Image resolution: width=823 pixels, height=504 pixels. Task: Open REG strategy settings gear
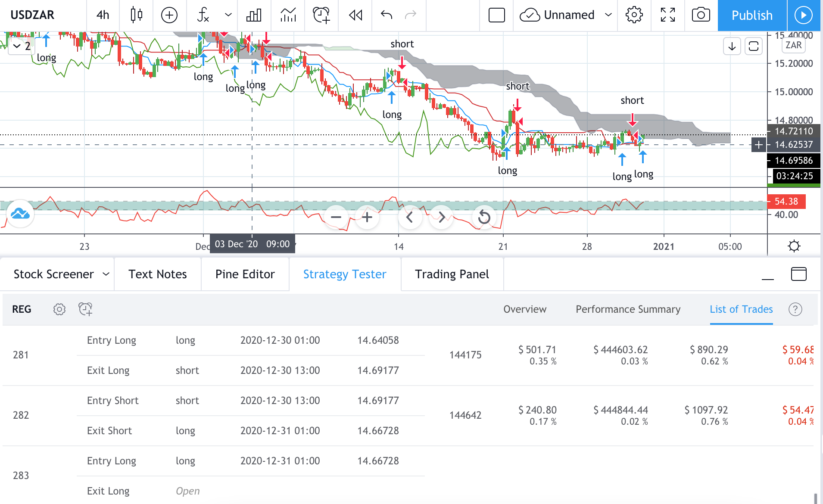click(59, 309)
